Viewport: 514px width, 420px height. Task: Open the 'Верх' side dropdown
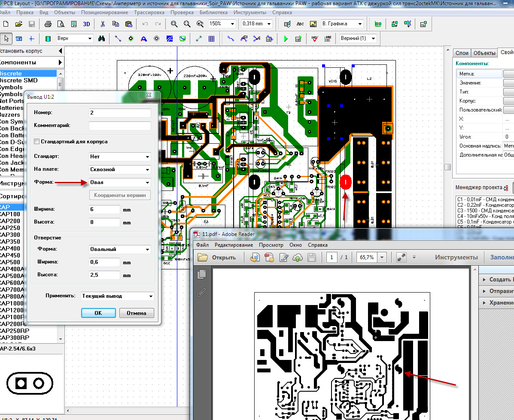point(75,39)
